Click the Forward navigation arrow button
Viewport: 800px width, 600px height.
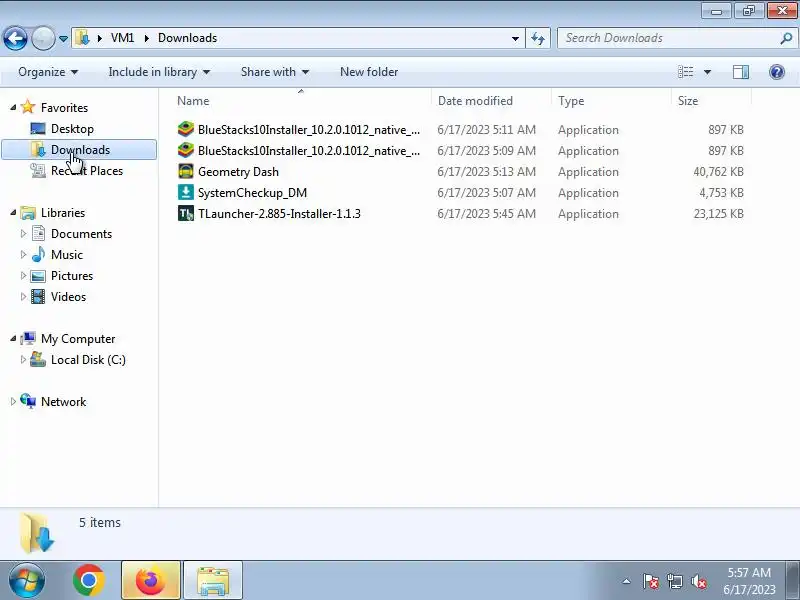pos(43,38)
